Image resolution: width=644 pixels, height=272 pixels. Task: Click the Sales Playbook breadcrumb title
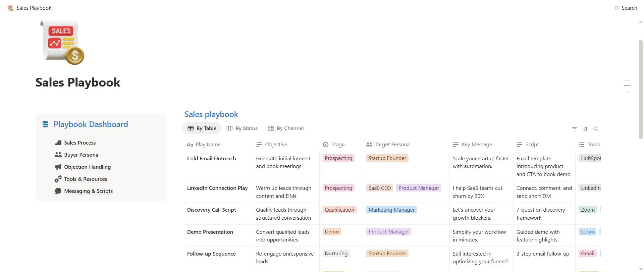coord(34,8)
